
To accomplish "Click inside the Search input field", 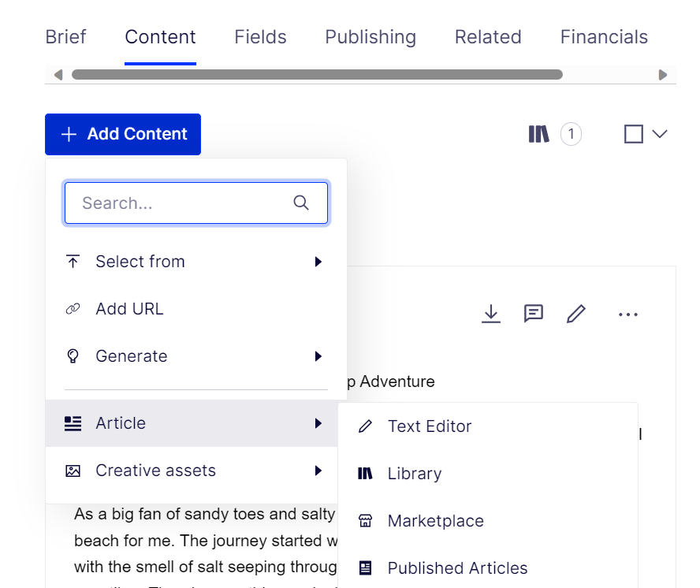I will 181,203.
